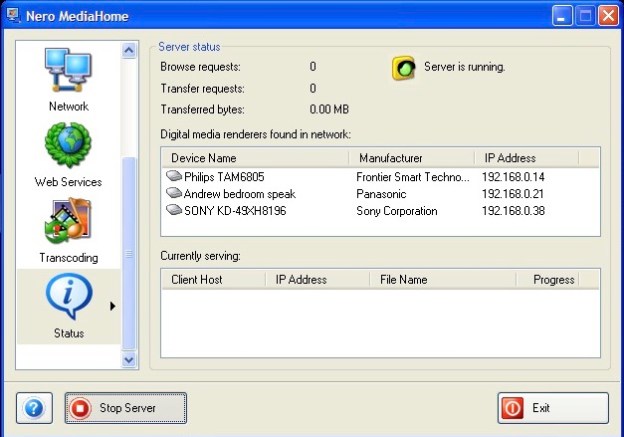Click the Andrew bedroom speak device icon

tap(174, 193)
